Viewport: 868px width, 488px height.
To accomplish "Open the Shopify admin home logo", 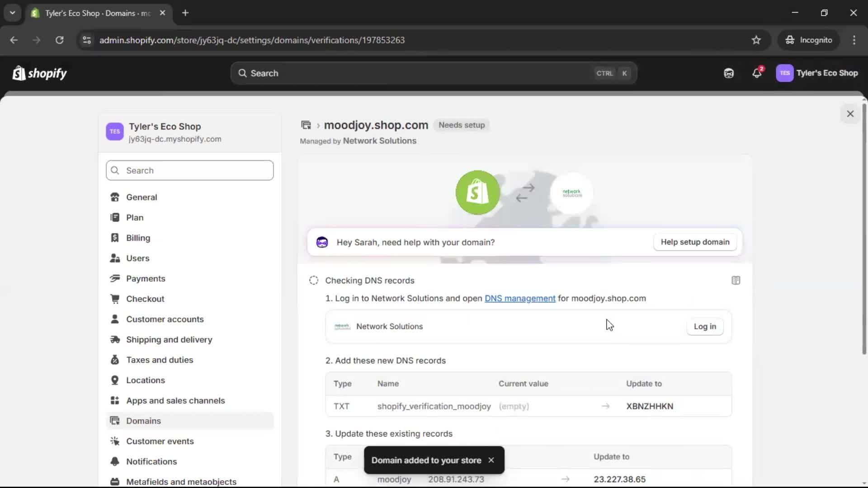I will (40, 73).
